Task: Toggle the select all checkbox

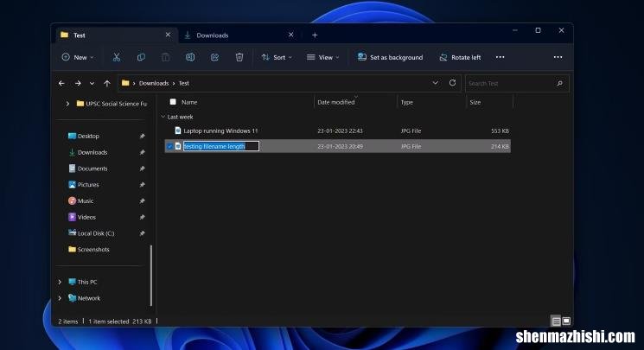Action: click(173, 102)
